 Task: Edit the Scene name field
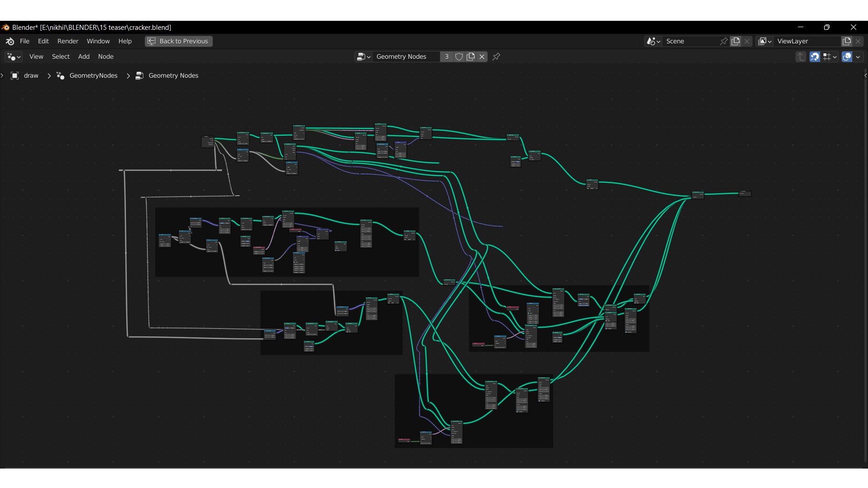(x=690, y=41)
